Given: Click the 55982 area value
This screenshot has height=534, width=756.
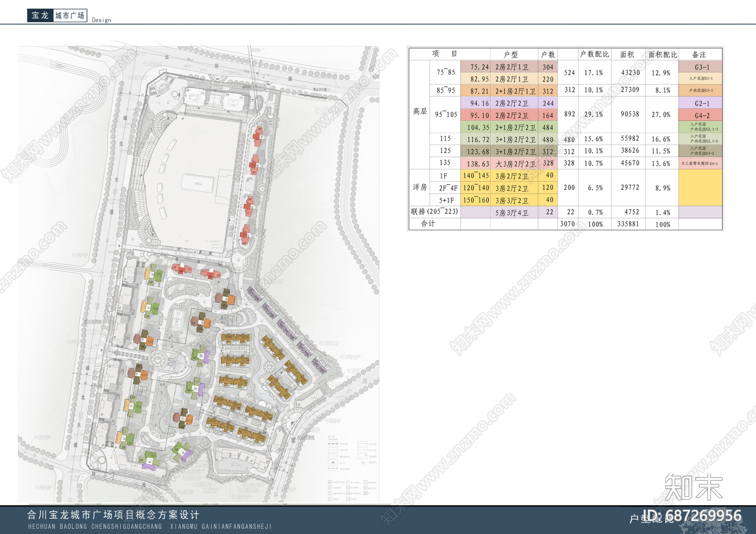Looking at the screenshot, I should pos(630,138).
